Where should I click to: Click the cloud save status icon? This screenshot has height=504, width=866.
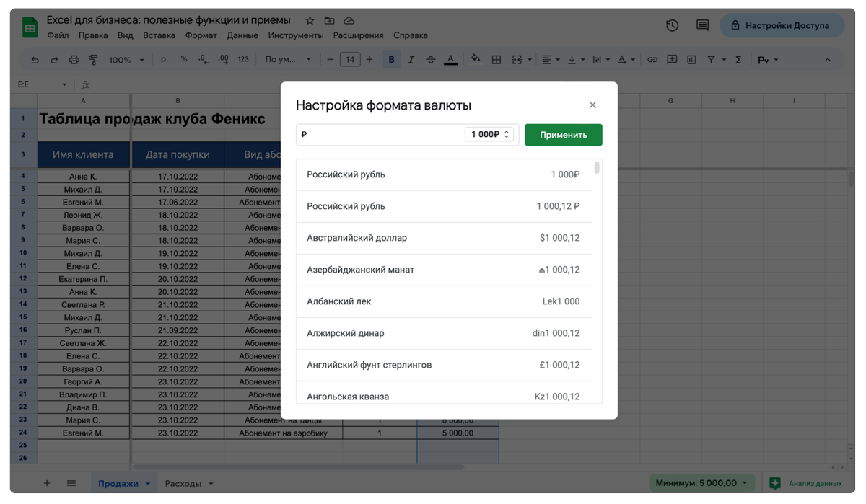click(x=349, y=20)
